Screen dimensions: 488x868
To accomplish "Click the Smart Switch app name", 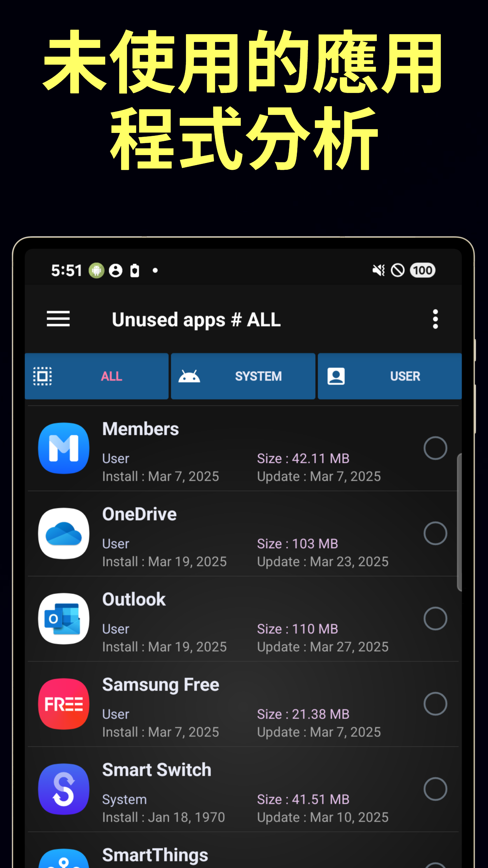I will click(157, 770).
